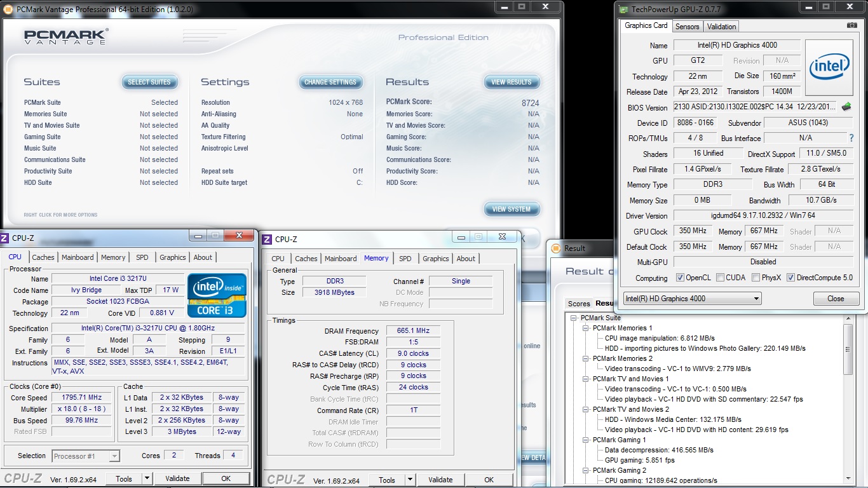This screenshot has width=868, height=488.
Task: Click the HDD Suite target setting row
Action: [x=282, y=182]
